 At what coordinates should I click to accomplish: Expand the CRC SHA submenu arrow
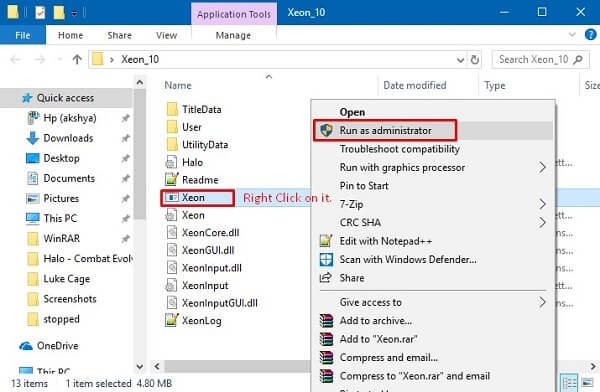(x=542, y=222)
